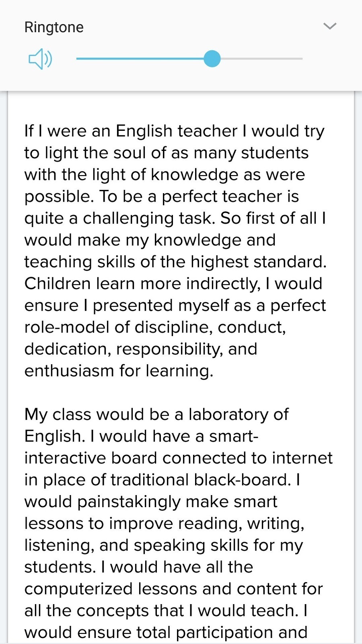The height and width of the screenshot is (644, 362).
Task: Tap the line starting 'If I were an English teacher'
Action: (x=174, y=131)
